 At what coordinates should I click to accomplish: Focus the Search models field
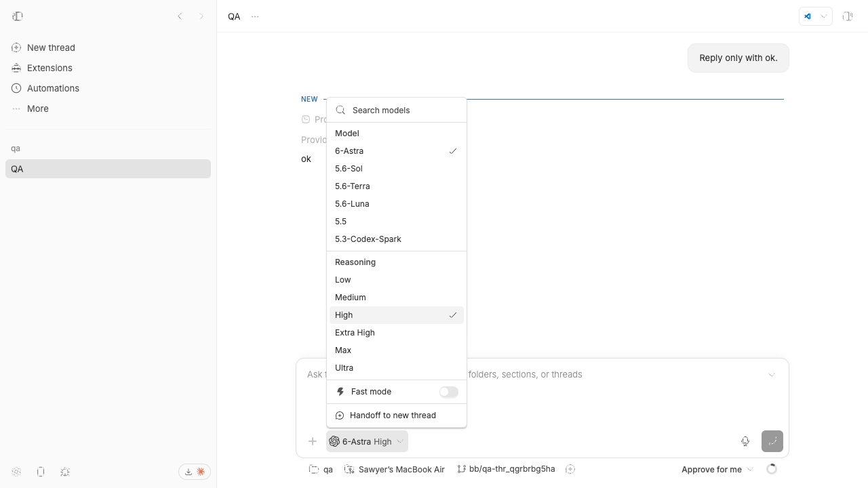(x=397, y=110)
